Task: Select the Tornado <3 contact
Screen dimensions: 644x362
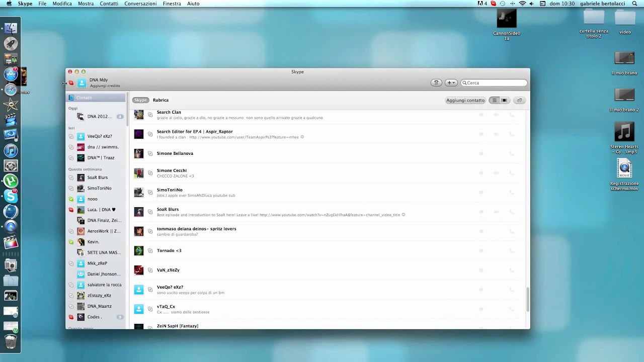Action: pyautogui.click(x=327, y=250)
